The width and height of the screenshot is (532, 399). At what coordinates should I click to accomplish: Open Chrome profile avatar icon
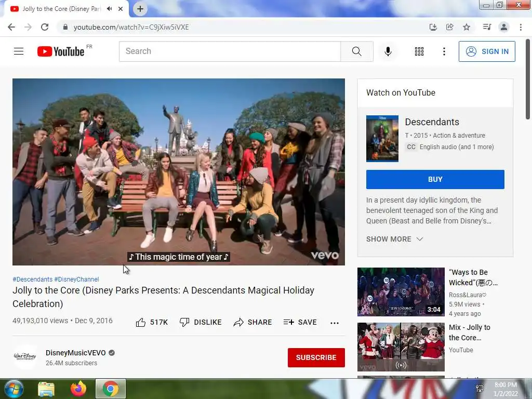[504, 27]
